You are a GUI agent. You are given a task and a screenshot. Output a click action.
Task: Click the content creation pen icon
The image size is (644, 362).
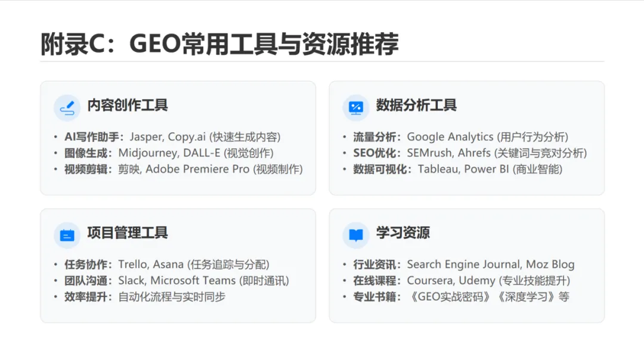point(67,108)
